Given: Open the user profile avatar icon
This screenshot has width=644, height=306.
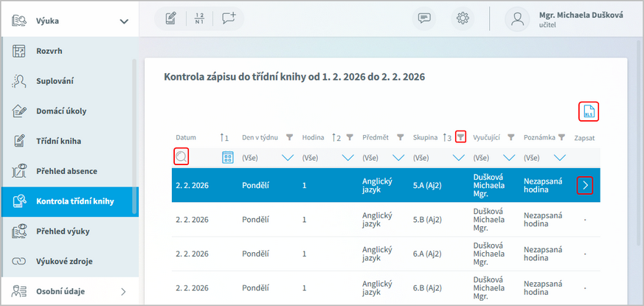Looking at the screenshot, I should click(x=519, y=19).
